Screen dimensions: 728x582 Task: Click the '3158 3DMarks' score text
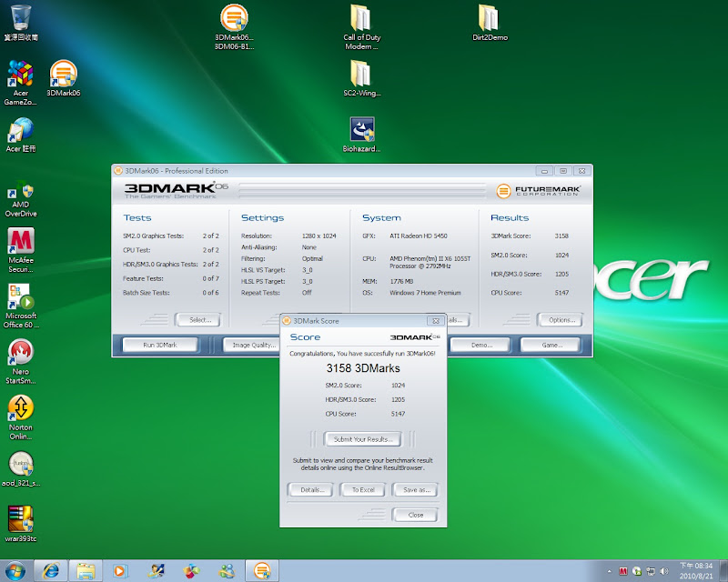pos(363,368)
